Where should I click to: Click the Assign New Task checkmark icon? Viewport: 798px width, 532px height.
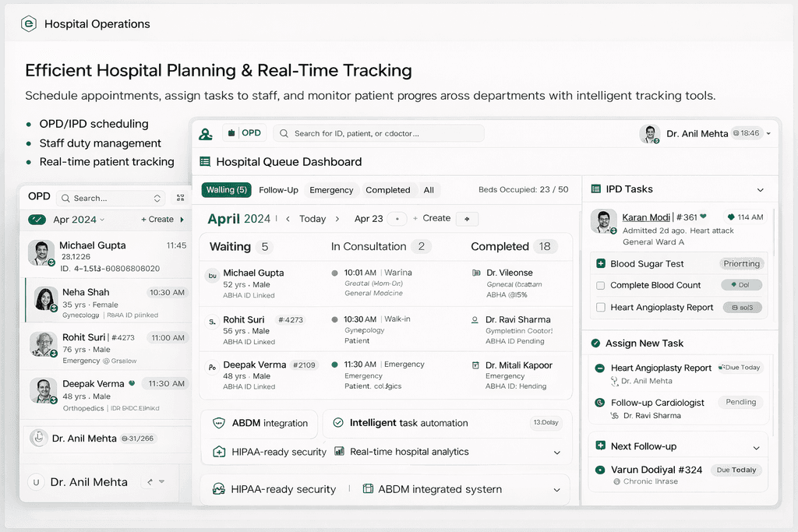coord(596,344)
